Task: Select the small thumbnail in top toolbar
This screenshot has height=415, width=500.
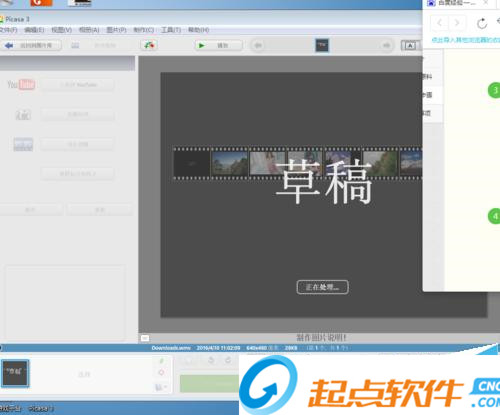Action: [322, 45]
